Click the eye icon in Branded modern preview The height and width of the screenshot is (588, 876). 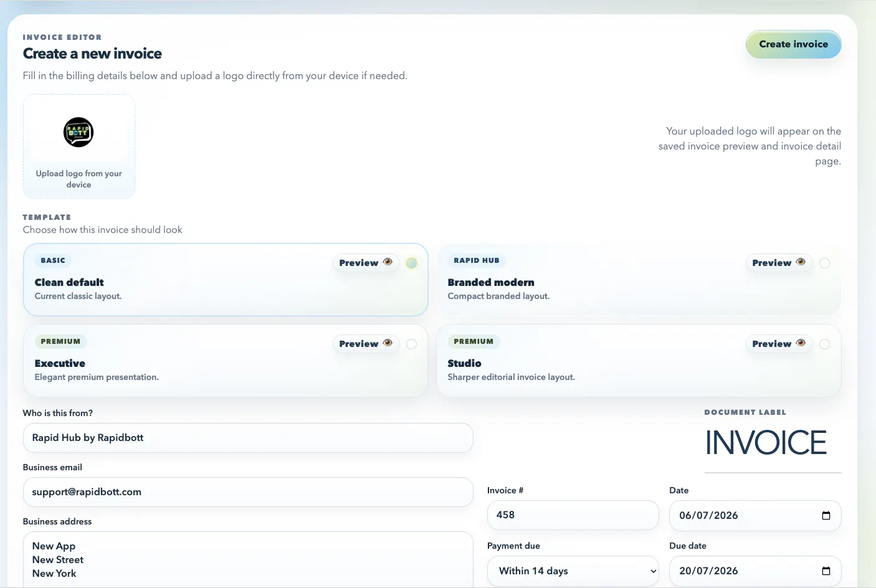pyautogui.click(x=801, y=262)
